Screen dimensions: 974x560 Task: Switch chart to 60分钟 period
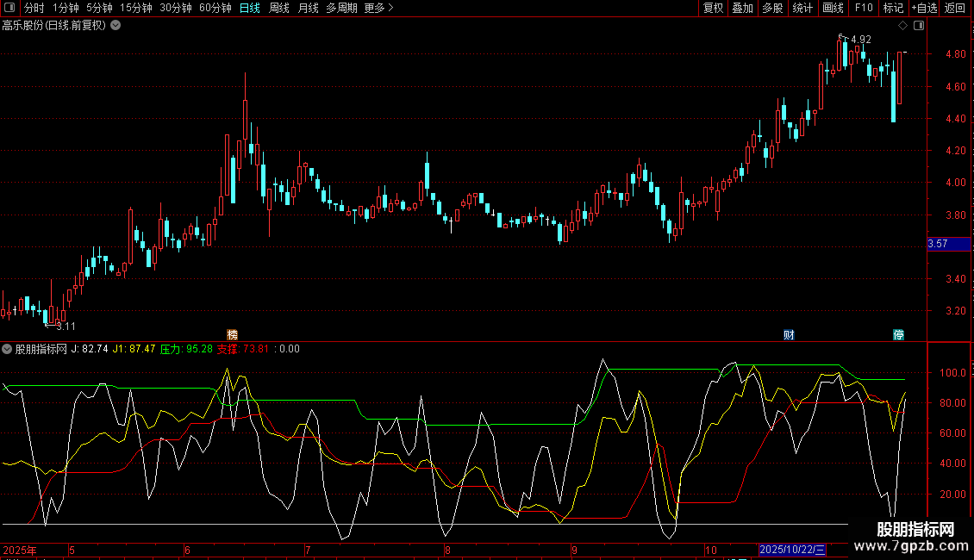pos(215,8)
